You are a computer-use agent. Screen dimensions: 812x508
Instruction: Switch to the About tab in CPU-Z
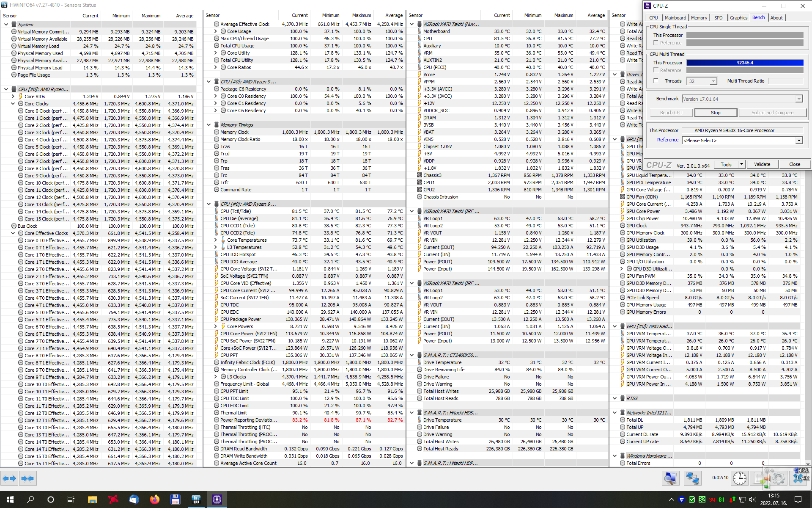776,18
